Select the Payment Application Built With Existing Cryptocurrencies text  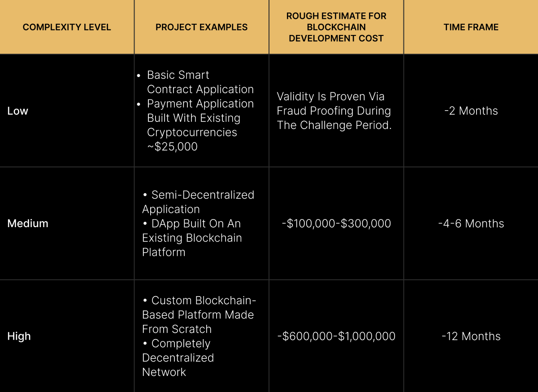[x=200, y=118]
